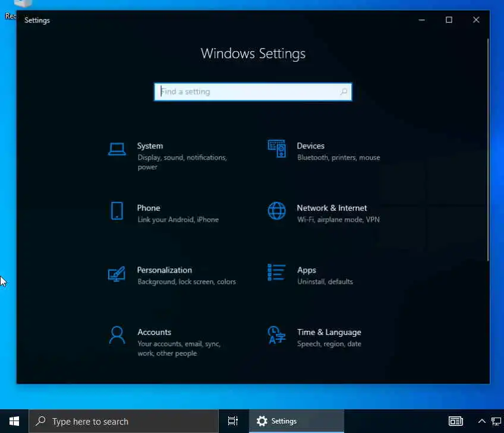The height and width of the screenshot is (433, 504).
Task: Open News and interests tray icon
Action: click(x=456, y=421)
